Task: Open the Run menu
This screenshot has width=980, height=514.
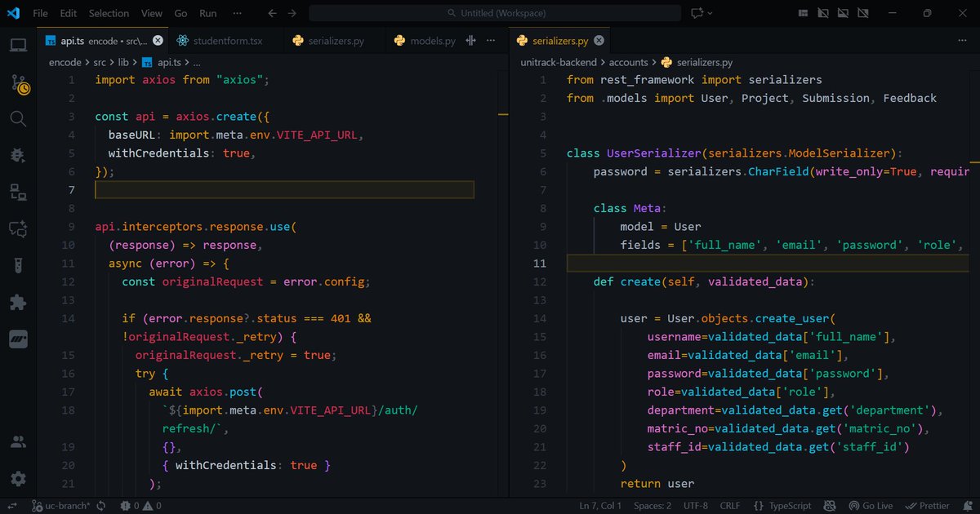Action: [x=208, y=13]
